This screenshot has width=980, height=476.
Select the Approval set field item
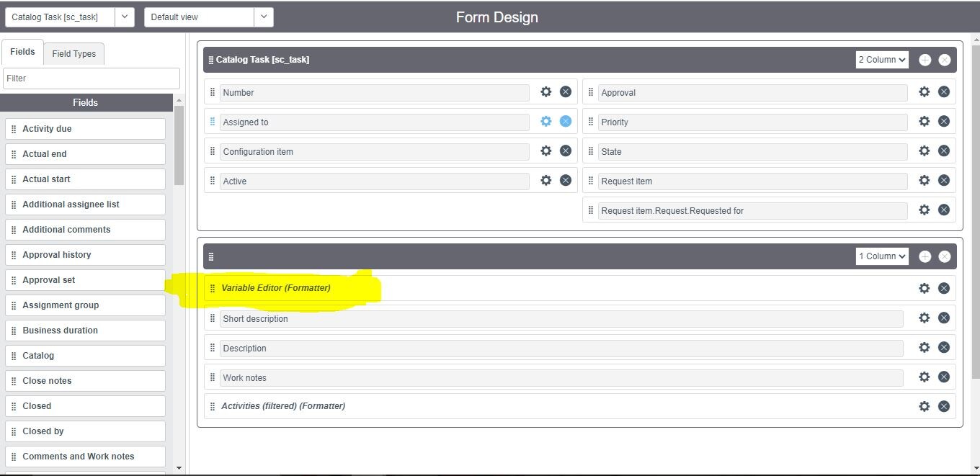coord(86,280)
